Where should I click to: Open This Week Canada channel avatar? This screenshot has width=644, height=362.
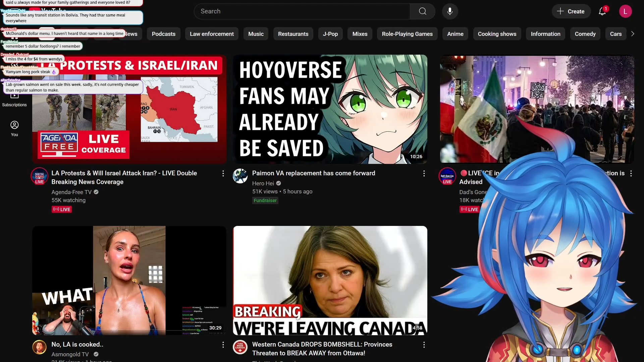[240, 347]
